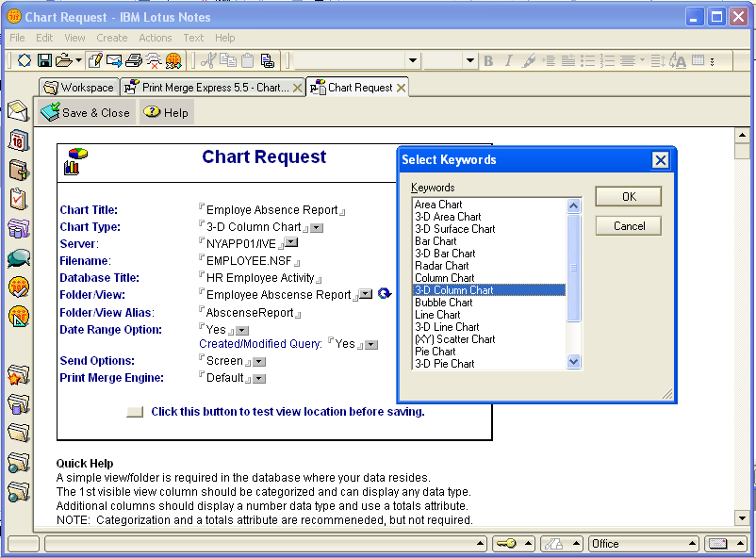Click the Save & Close button
The image size is (756, 558).
[x=86, y=112]
